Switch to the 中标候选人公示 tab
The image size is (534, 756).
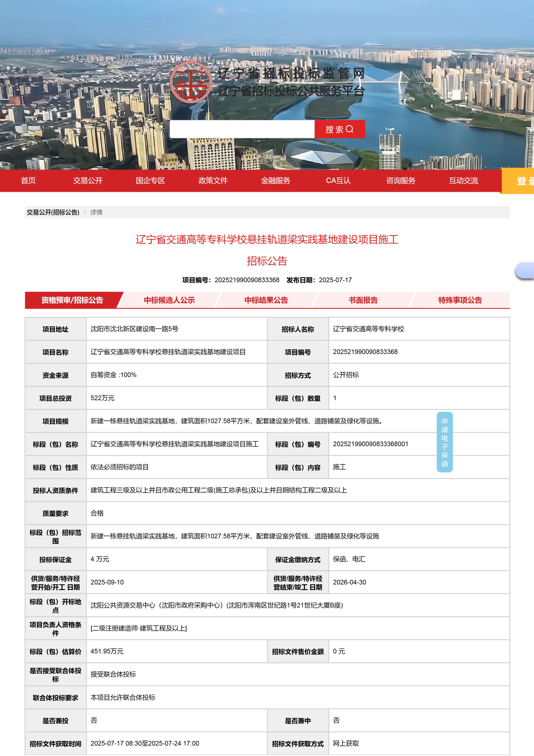click(x=169, y=300)
